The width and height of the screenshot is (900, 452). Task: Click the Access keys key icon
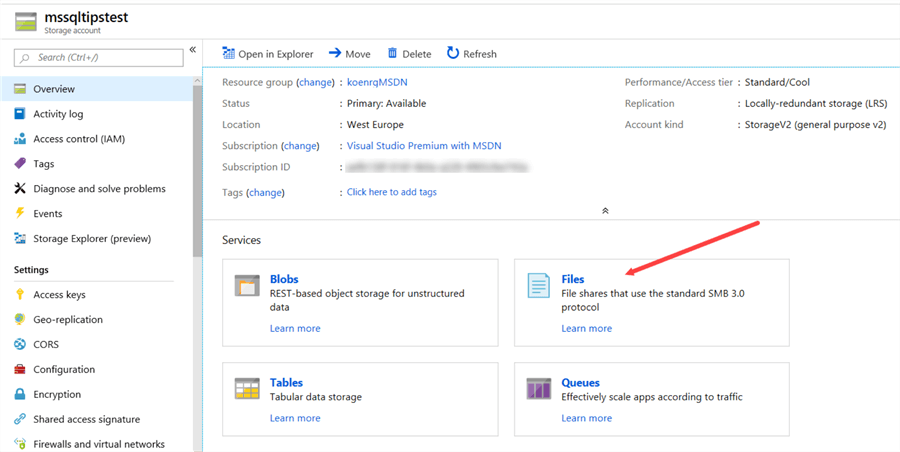pos(20,295)
